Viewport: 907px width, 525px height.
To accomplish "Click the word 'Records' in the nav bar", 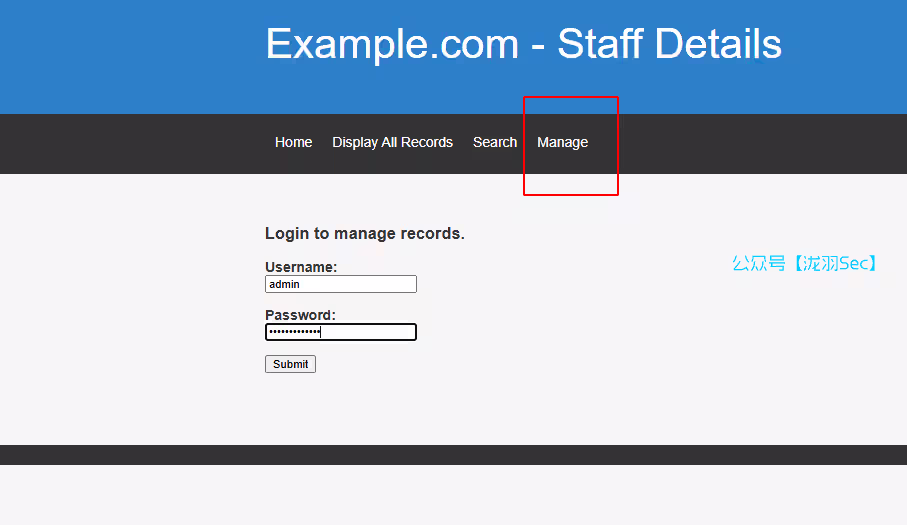I will [x=427, y=142].
